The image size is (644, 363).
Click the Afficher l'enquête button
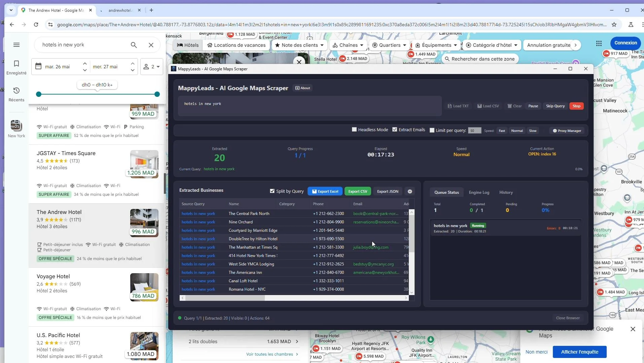pyautogui.click(x=579, y=352)
